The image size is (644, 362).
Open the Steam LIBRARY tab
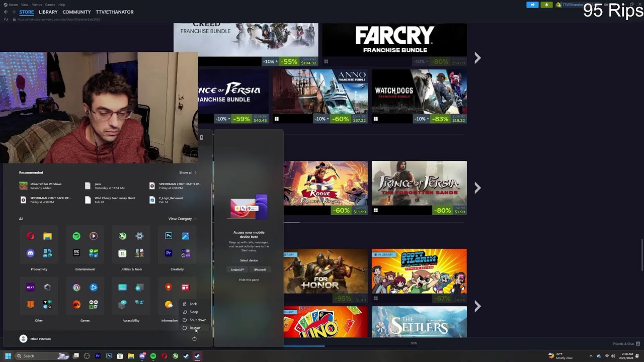[48, 12]
